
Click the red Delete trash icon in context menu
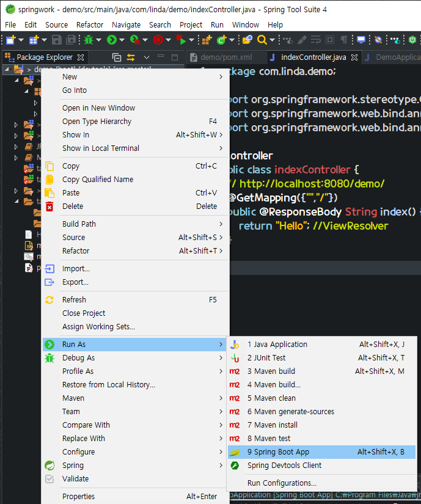coord(49,206)
